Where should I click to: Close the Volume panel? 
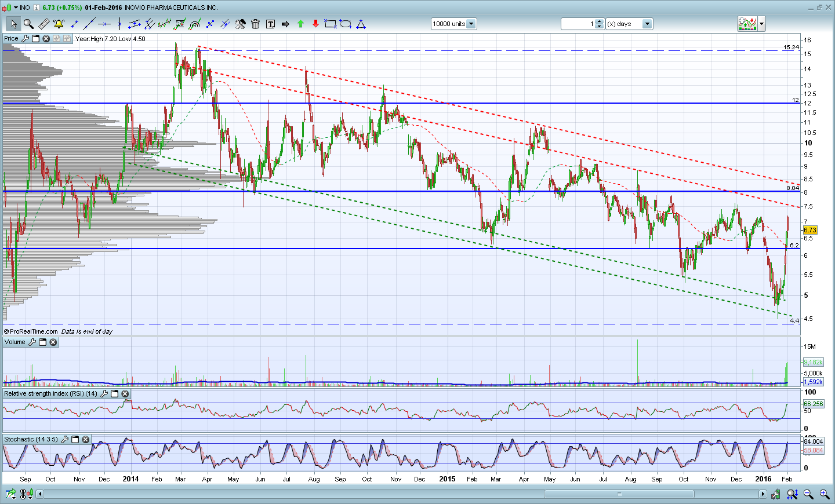[x=53, y=342]
